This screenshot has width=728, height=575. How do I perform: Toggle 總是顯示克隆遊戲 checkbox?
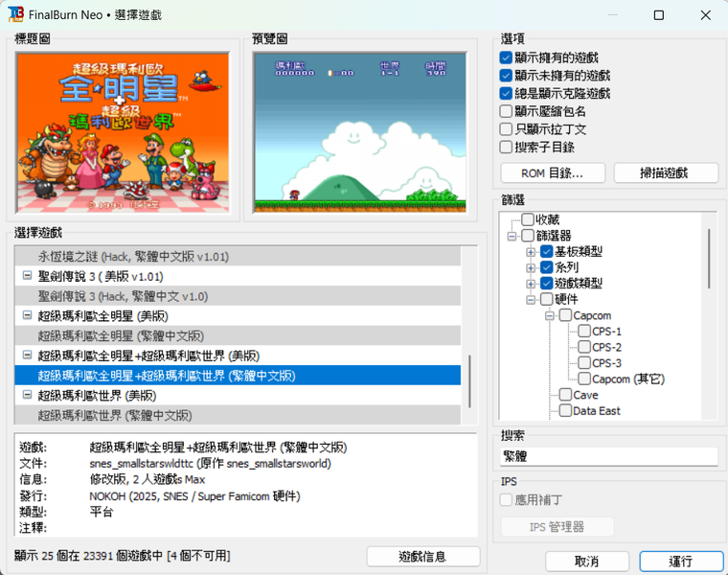(x=506, y=93)
